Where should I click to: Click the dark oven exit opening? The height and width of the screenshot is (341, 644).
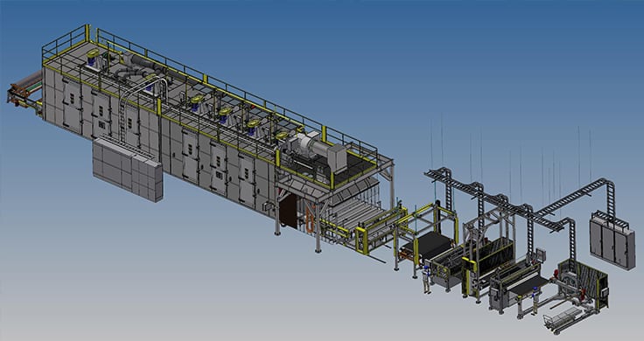coord(289,212)
